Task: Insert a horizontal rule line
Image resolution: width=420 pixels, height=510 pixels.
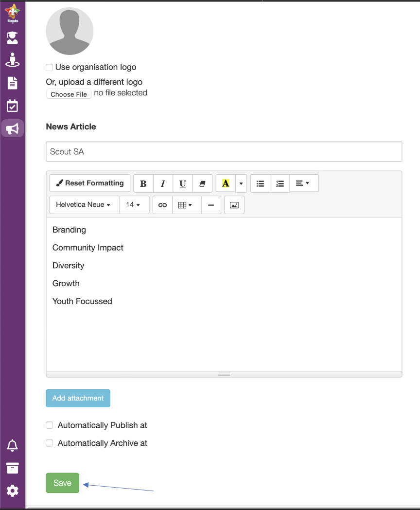Action: pos(211,205)
